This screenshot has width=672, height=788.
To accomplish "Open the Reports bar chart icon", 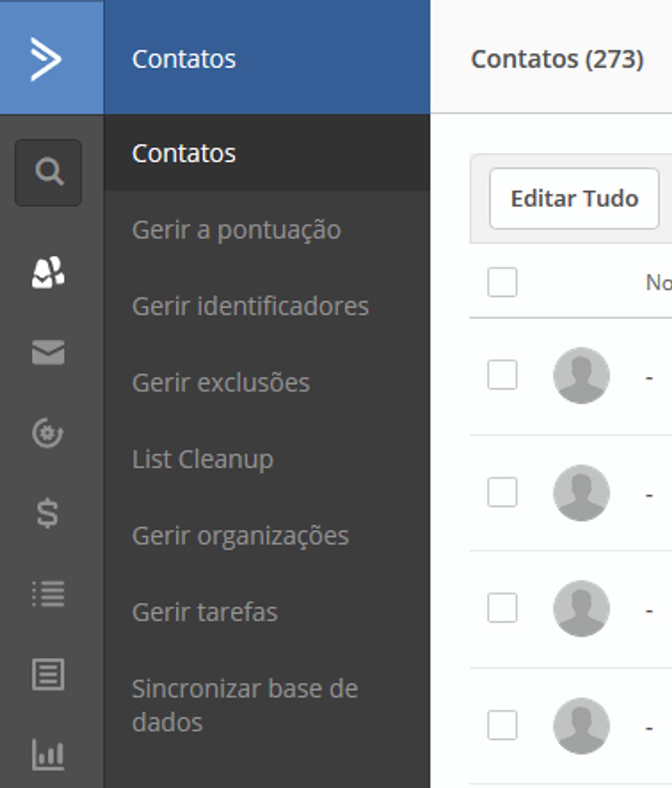I will pos(48,754).
